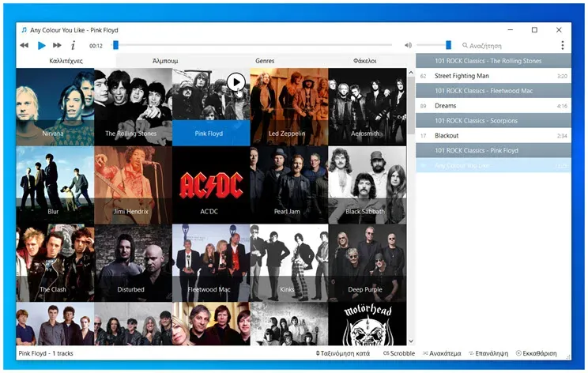Open the Aerosmith artist tile
Viewport: 588px width, 373px height.
(367, 107)
